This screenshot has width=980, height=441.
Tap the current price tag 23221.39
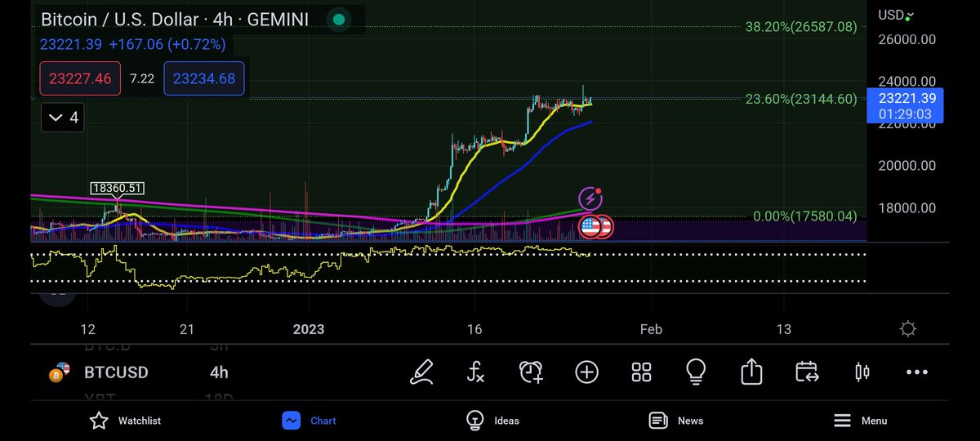tap(906, 105)
